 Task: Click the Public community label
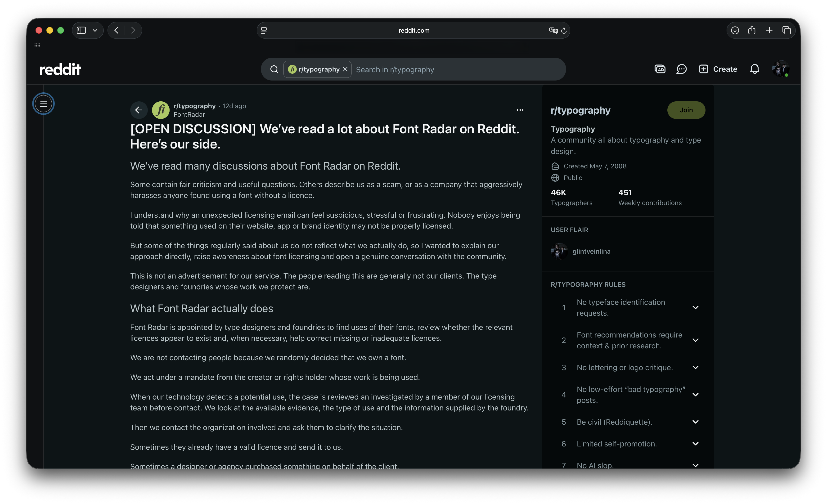[573, 178]
